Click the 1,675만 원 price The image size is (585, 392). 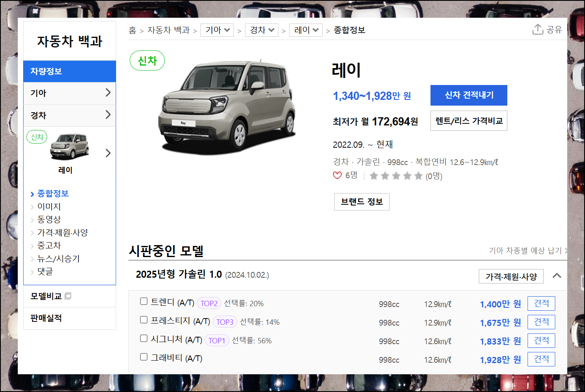point(500,323)
